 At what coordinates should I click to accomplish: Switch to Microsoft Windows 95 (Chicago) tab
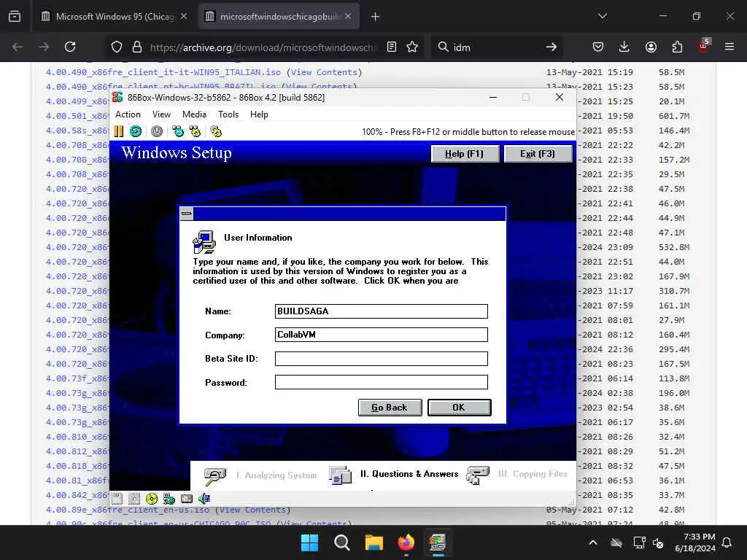click(x=113, y=16)
